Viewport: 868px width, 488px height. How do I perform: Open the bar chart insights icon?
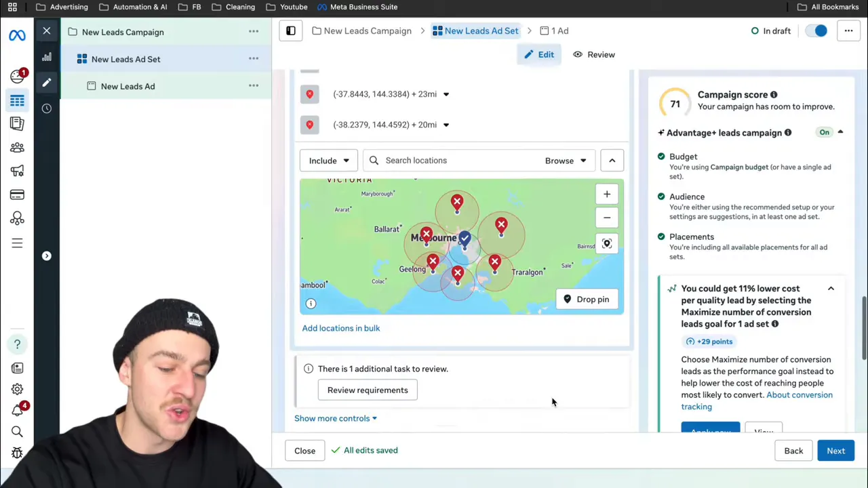[x=47, y=58]
